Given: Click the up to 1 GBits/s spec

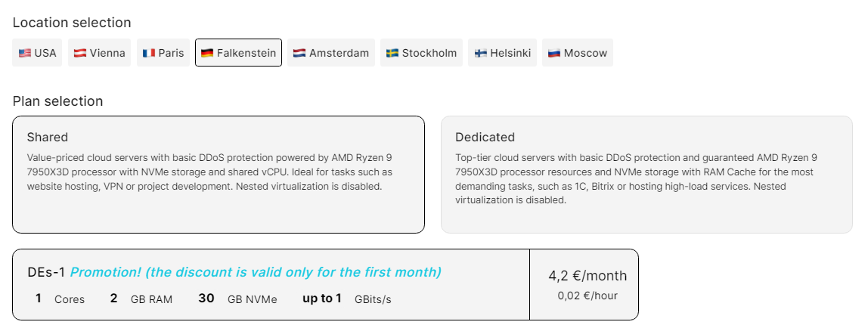Looking at the screenshot, I should click(x=346, y=299).
